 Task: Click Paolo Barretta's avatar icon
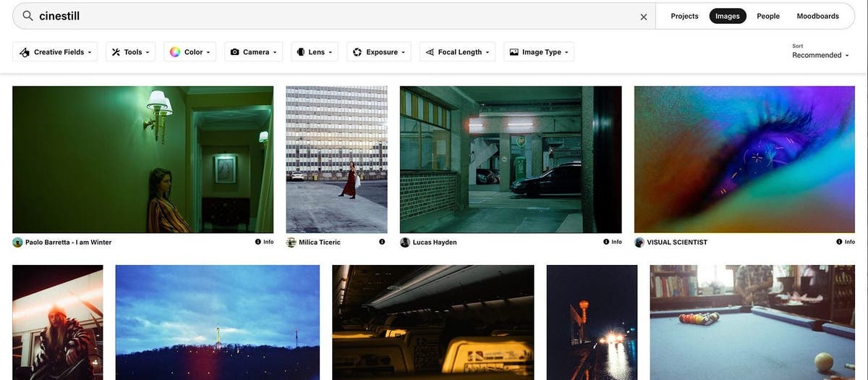point(17,242)
